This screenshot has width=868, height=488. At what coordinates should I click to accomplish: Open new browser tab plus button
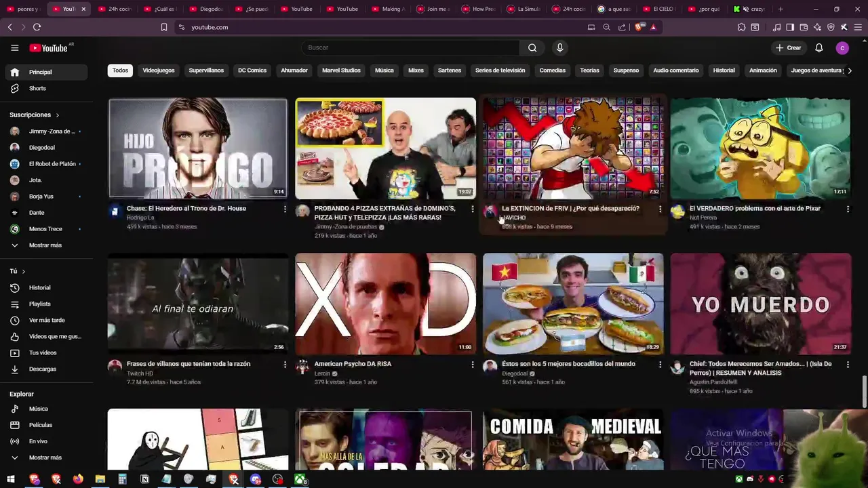tap(781, 9)
